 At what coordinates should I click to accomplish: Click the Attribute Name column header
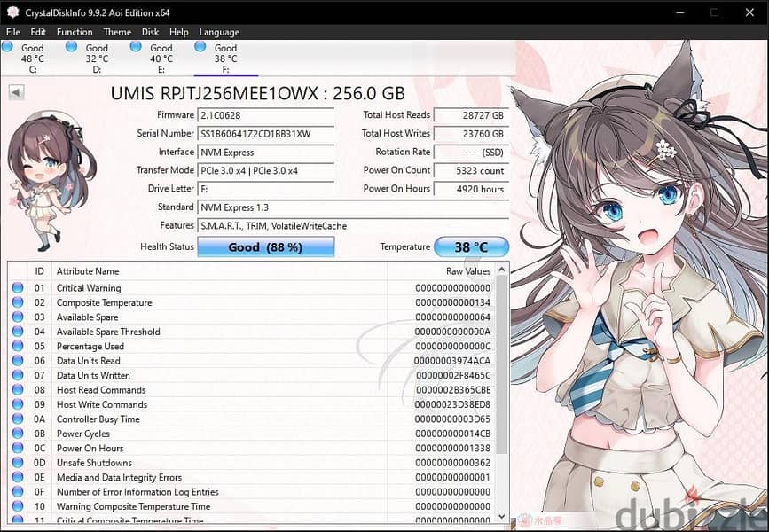(219, 271)
